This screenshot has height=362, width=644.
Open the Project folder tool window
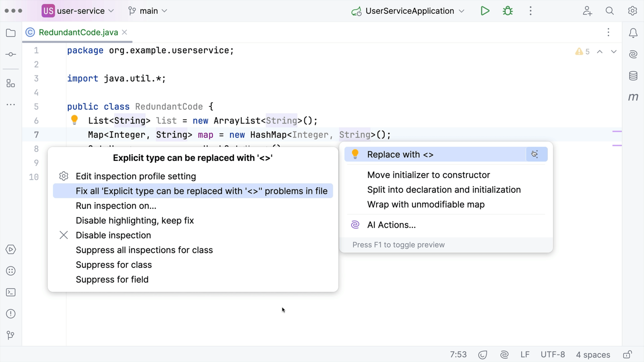(x=11, y=33)
